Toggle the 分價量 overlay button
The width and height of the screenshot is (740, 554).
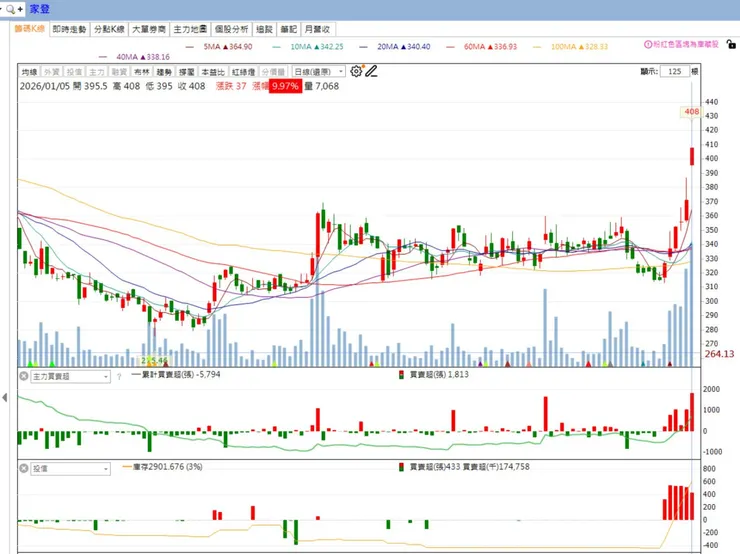pyautogui.click(x=273, y=72)
